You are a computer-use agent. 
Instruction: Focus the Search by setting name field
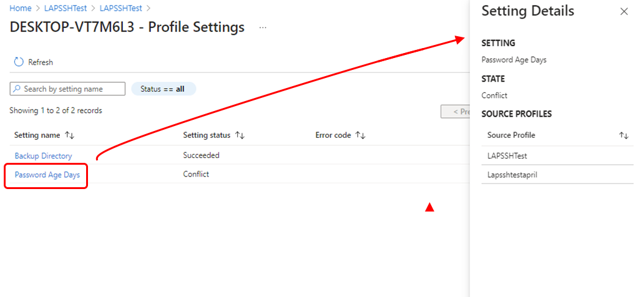(x=67, y=89)
